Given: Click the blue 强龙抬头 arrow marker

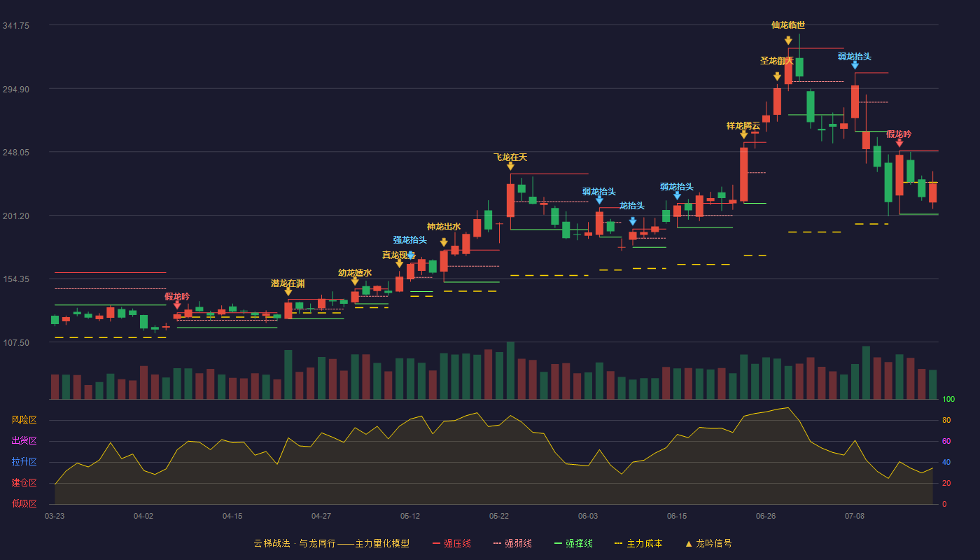Looking at the screenshot, I should click(x=411, y=255).
